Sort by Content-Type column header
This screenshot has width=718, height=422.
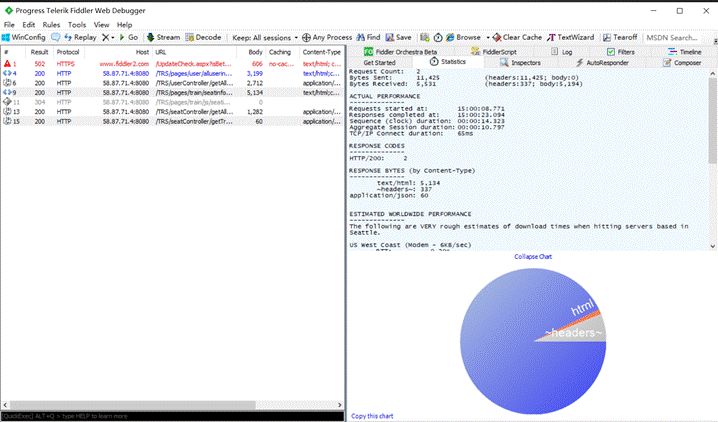pyautogui.click(x=321, y=52)
